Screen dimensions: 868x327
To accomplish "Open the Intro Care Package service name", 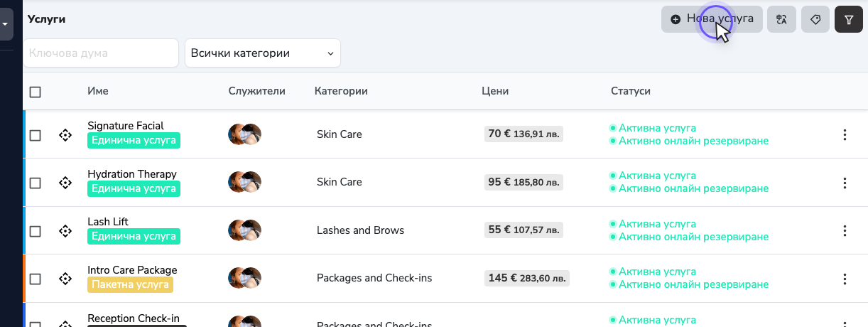I will click(132, 270).
